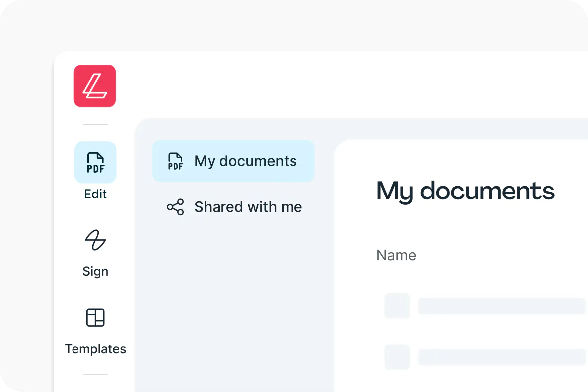Open the first document row placeholder

click(502, 306)
